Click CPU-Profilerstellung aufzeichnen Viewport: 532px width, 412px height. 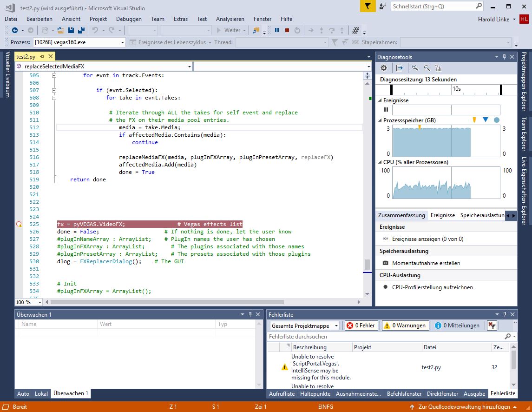[432, 287]
